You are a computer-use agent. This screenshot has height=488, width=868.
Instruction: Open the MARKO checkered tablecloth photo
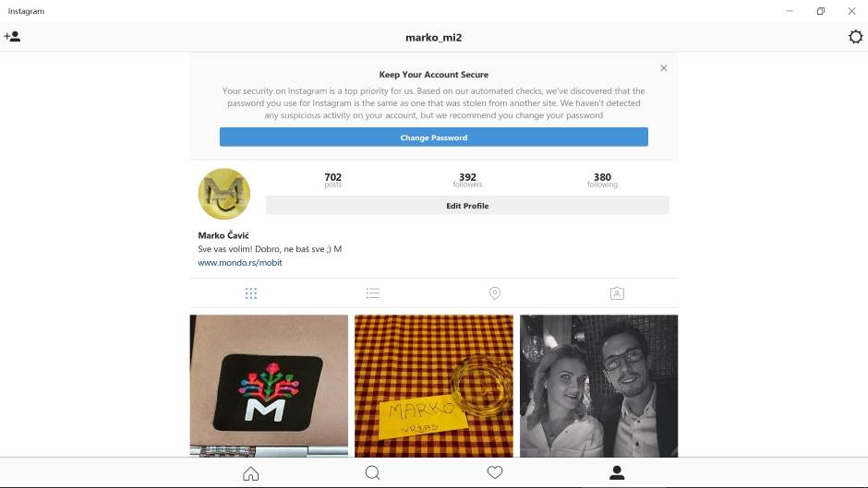click(434, 387)
